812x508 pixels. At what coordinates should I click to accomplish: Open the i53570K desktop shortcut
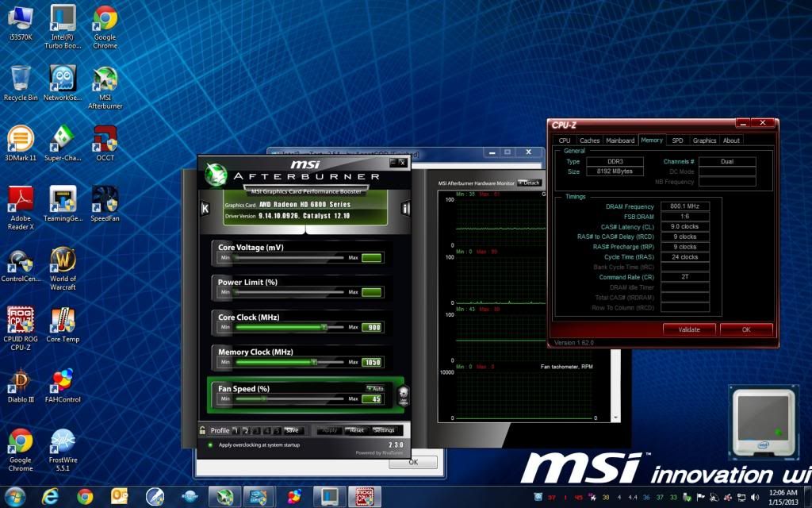click(21, 23)
